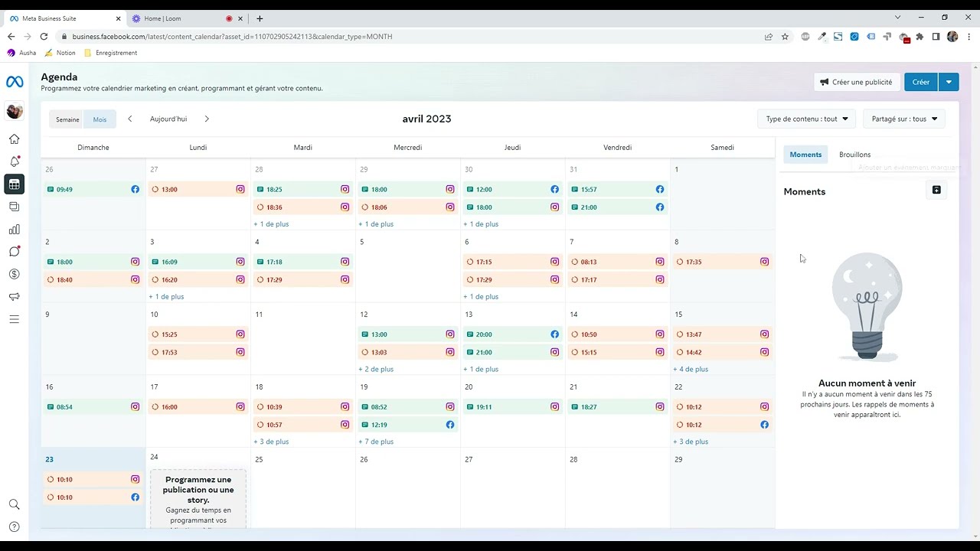Expand the Créer dropdown arrow
Viewport: 980px width, 551px height.
(949, 82)
